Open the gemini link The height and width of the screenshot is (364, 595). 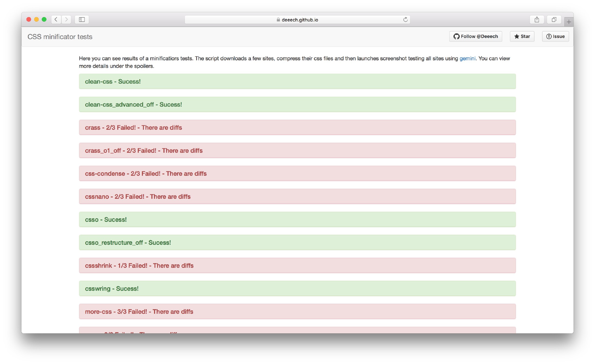pyautogui.click(x=467, y=58)
